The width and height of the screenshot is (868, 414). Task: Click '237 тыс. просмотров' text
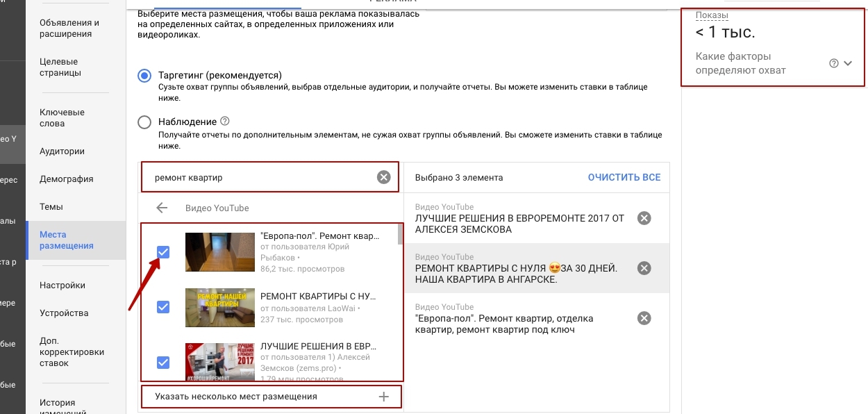[x=301, y=320]
